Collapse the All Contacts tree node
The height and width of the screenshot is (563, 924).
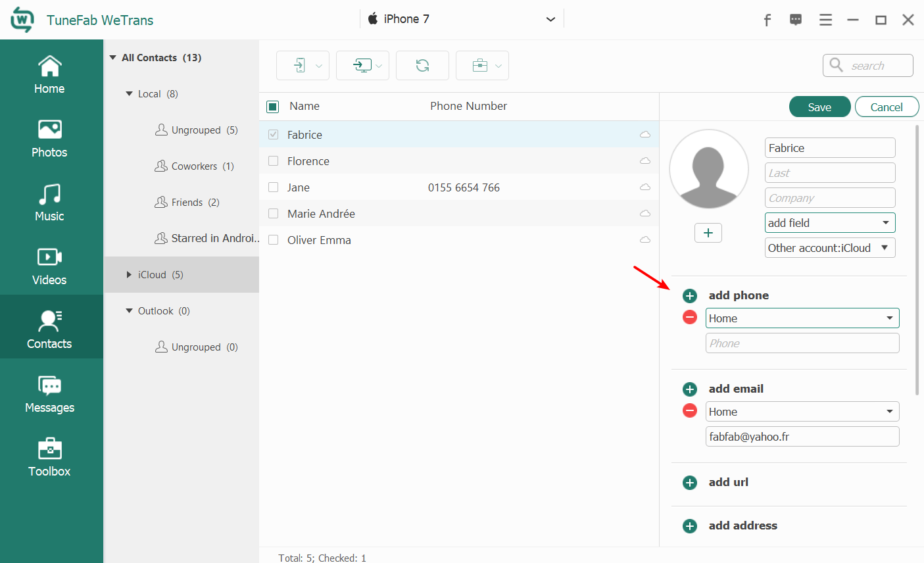point(113,58)
